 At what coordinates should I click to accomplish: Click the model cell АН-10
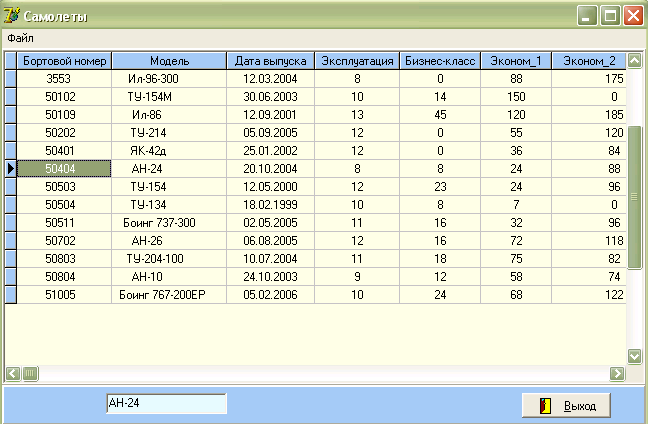pos(169,276)
